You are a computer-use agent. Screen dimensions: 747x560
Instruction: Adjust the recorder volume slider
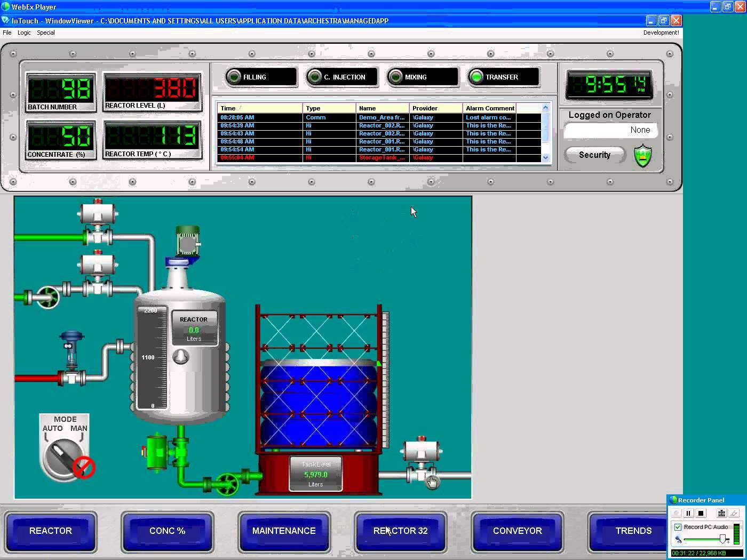coord(723,539)
